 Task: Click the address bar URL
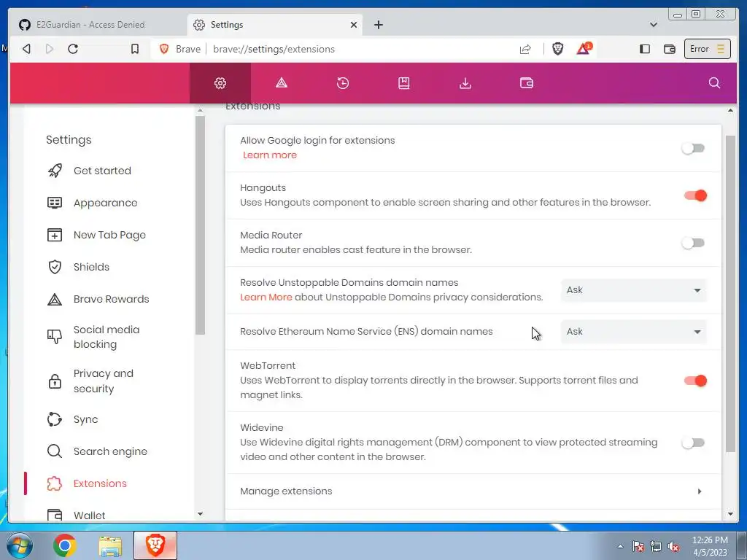274,49
